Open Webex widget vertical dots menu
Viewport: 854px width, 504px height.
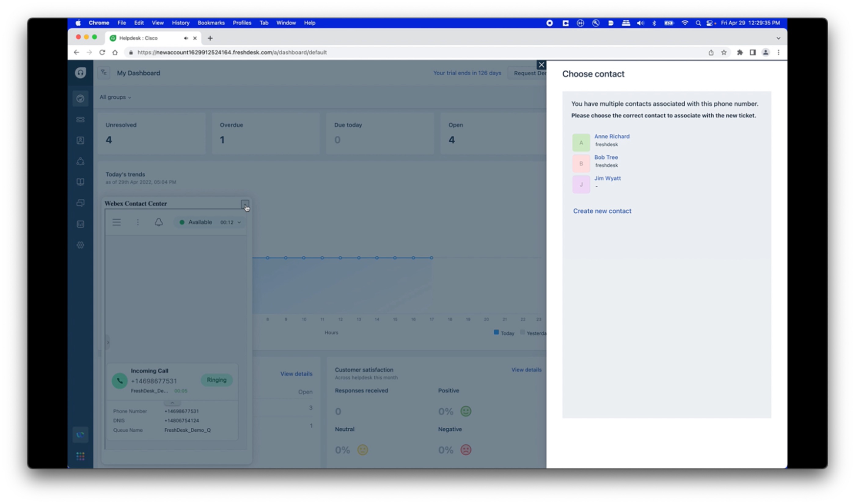pos(137,222)
